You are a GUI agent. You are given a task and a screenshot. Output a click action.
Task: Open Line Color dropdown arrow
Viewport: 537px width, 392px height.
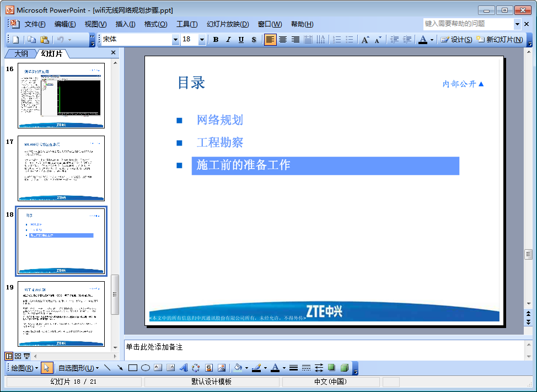click(x=265, y=368)
